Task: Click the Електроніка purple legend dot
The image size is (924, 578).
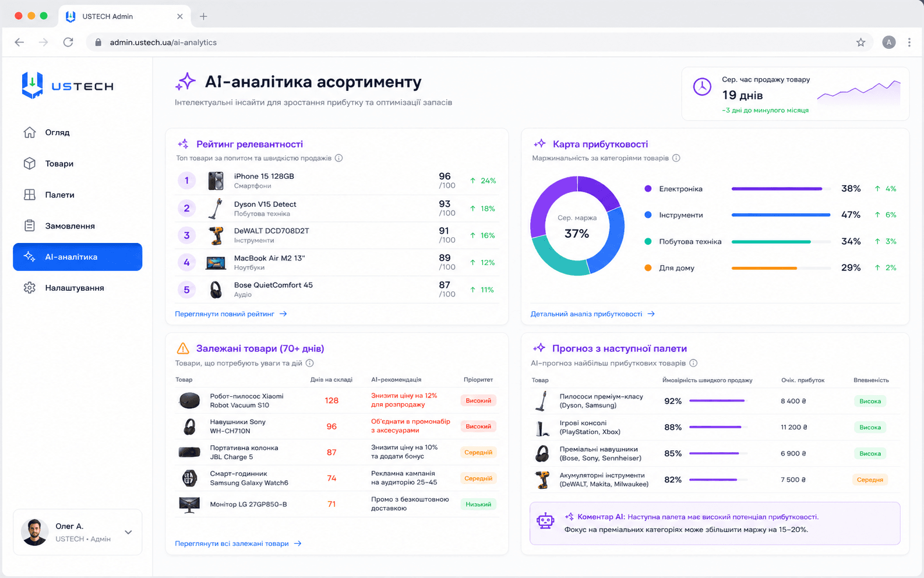Action: pyautogui.click(x=648, y=189)
